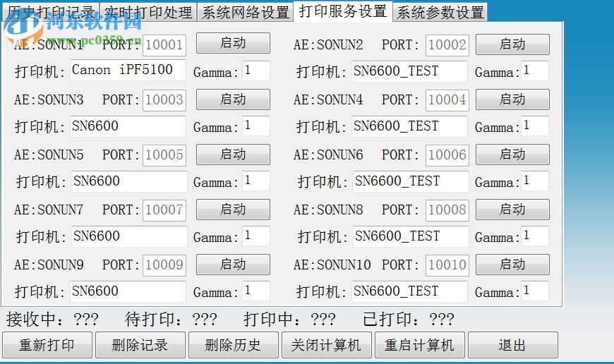
Task: Focus the SONUN6 打印机 field
Action: (411, 181)
